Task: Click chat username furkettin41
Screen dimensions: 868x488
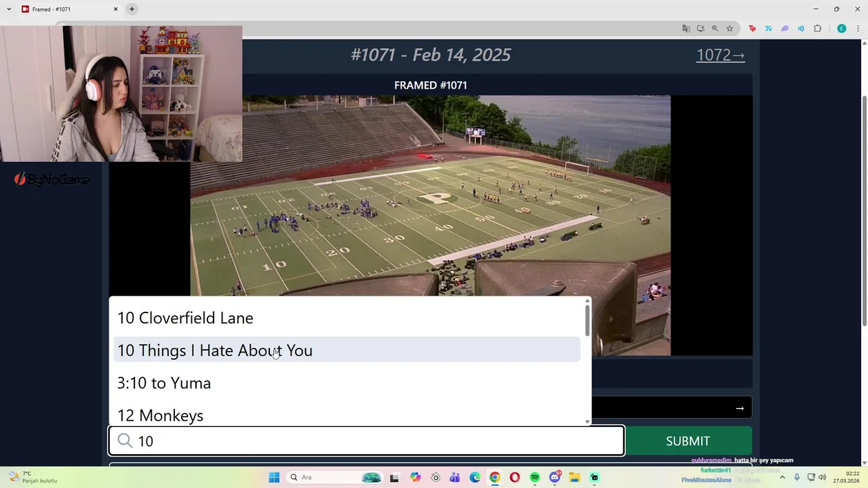Action: pos(715,470)
